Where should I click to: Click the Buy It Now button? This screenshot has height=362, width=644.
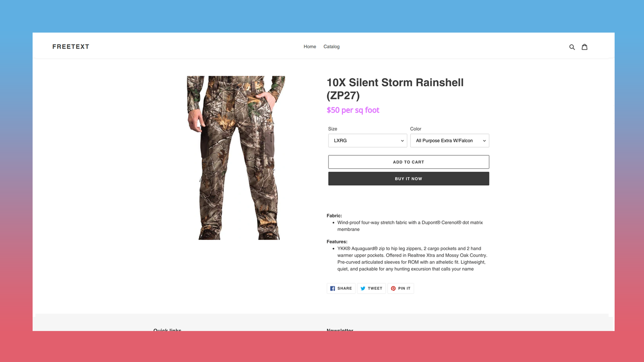tap(408, 178)
